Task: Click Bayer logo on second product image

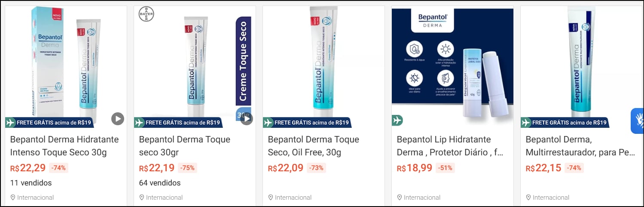Action: pyautogui.click(x=146, y=14)
